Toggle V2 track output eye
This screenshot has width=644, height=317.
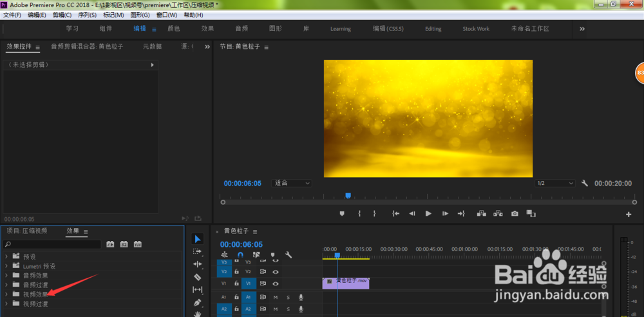click(276, 272)
